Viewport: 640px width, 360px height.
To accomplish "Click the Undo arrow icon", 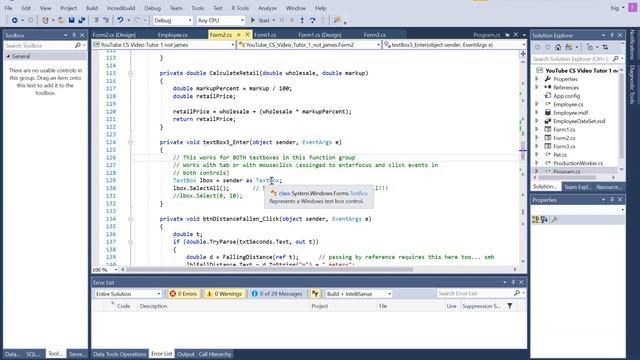I will coord(120,20).
